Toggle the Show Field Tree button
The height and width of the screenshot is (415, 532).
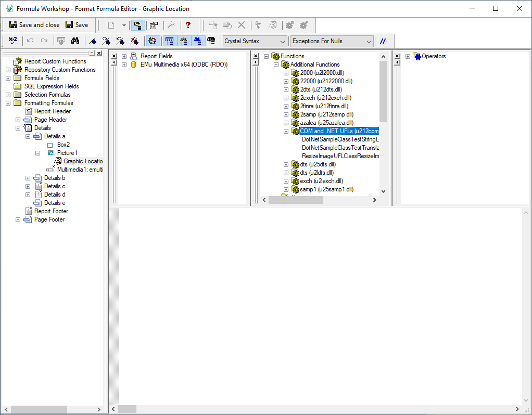click(x=169, y=41)
